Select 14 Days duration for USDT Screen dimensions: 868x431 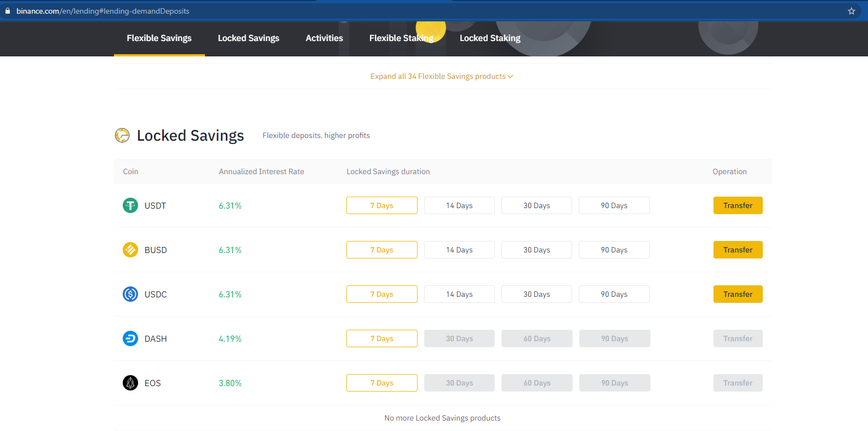point(459,205)
